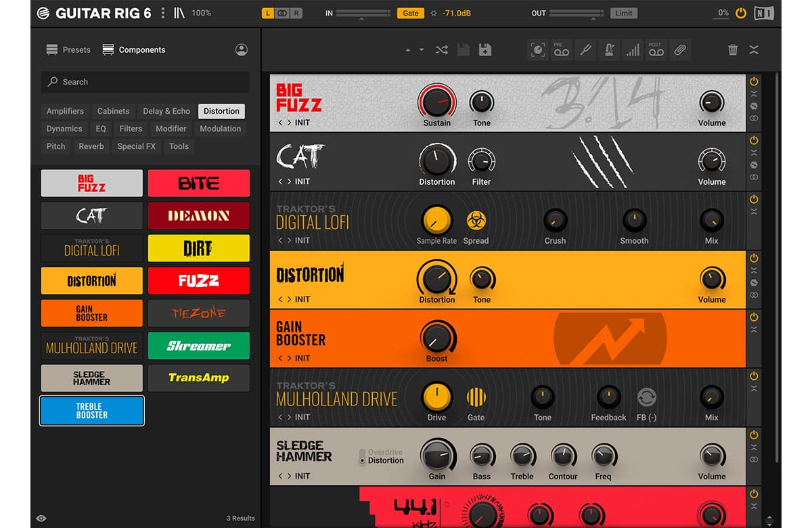
Task: Collapse all modules using the rack toolbar arrows
Action: pyautogui.click(x=754, y=50)
